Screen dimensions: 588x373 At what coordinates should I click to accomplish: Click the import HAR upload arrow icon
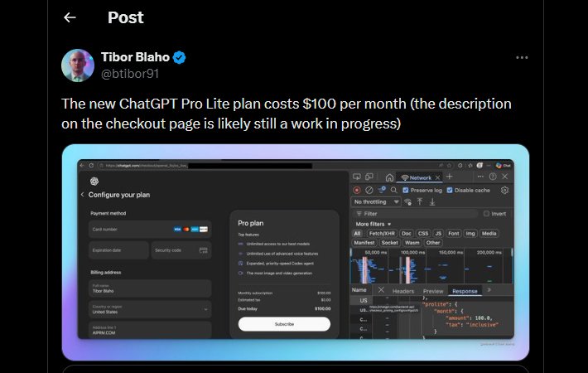pos(420,201)
